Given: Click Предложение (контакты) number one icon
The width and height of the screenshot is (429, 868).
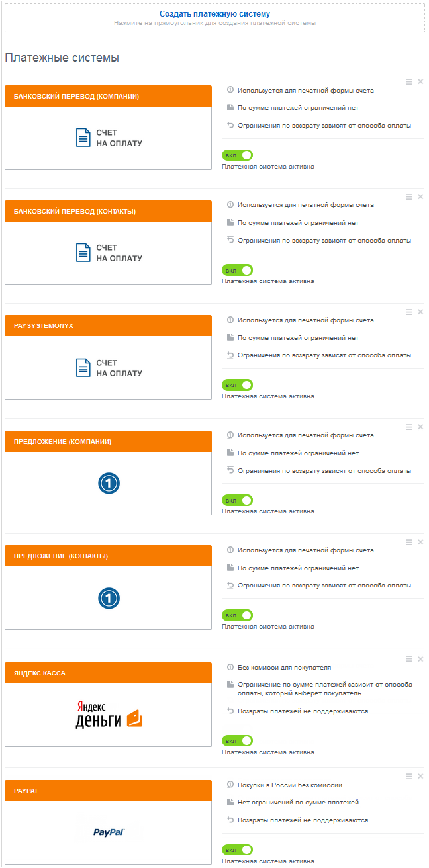Looking at the screenshot, I should 109,599.
